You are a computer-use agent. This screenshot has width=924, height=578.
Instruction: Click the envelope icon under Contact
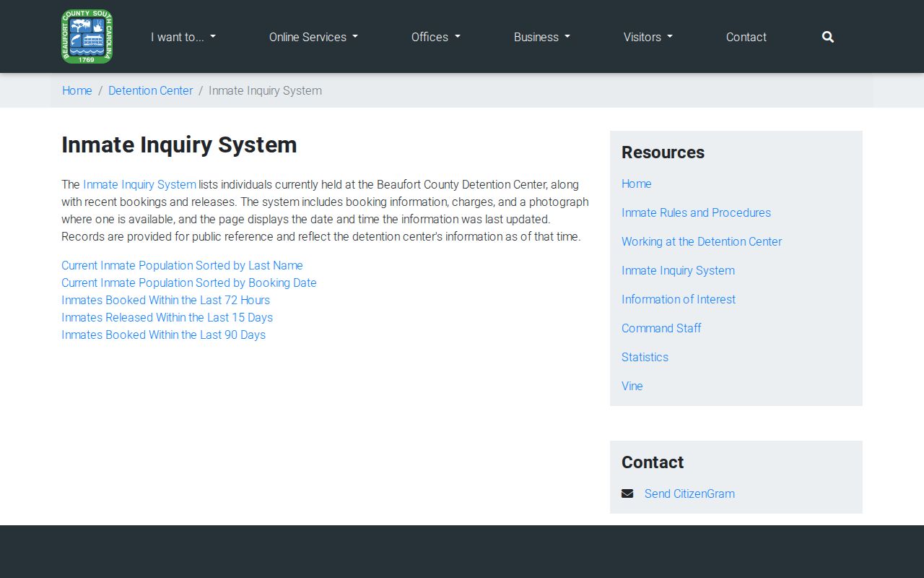pos(627,493)
